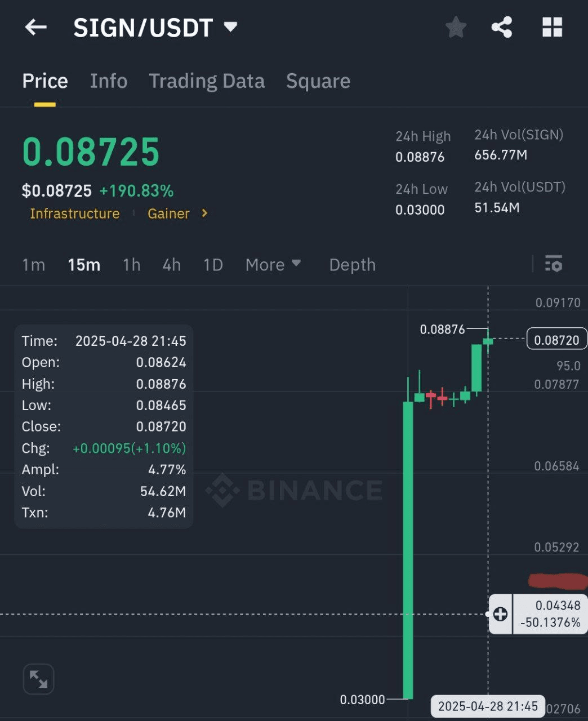Tap the tooltip Time value 2025-04-28 21:45

pos(131,341)
